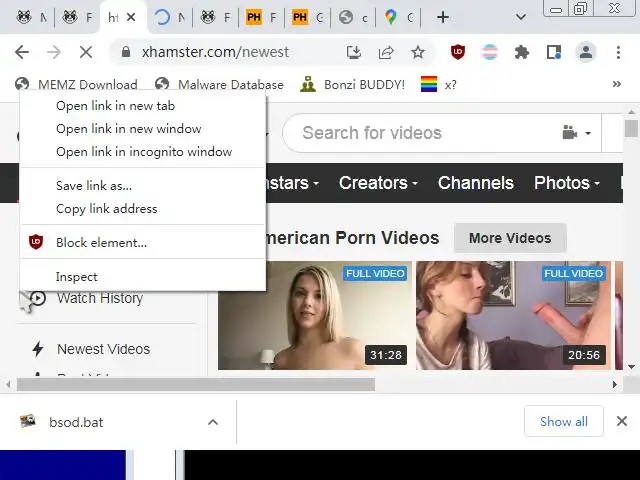Open the striped flag extension icon
The width and height of the screenshot is (640, 480).
[490, 52]
